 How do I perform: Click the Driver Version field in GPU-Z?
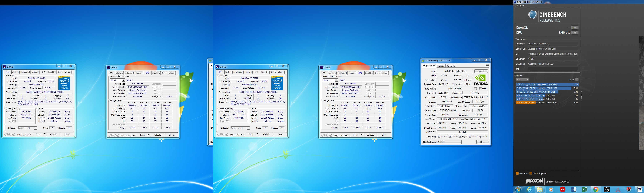pyautogui.click(x=462, y=119)
